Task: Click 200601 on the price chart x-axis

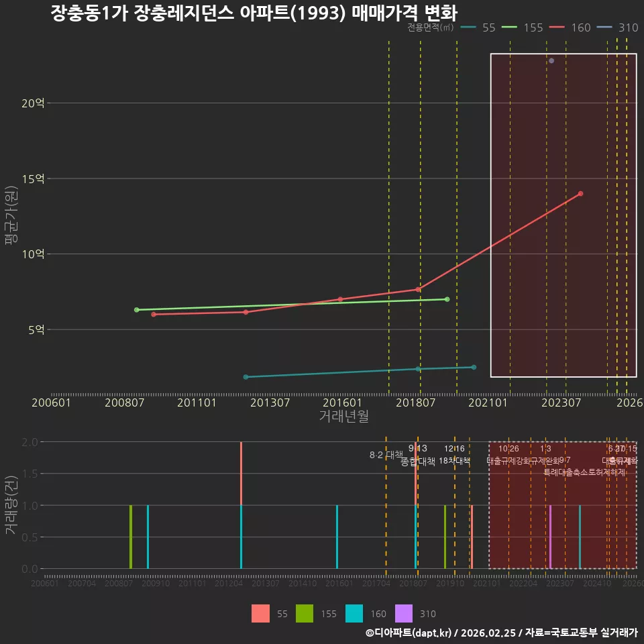Action: pyautogui.click(x=52, y=402)
